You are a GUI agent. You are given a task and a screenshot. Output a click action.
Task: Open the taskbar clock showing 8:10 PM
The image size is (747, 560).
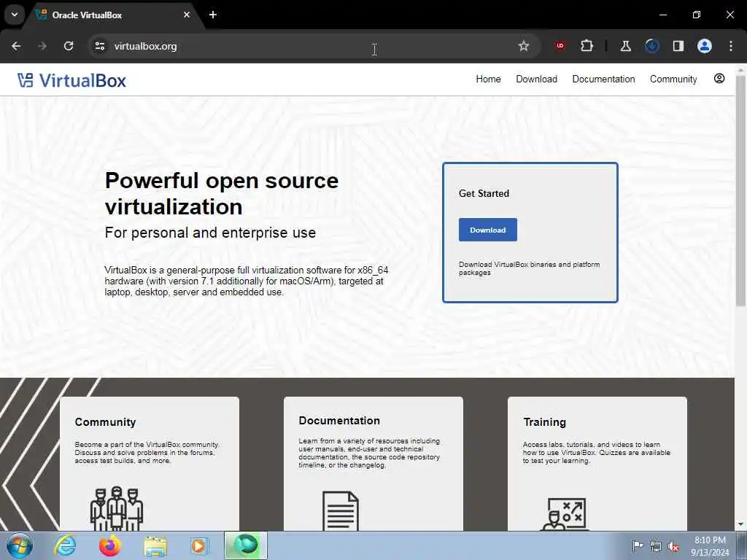[710, 546]
